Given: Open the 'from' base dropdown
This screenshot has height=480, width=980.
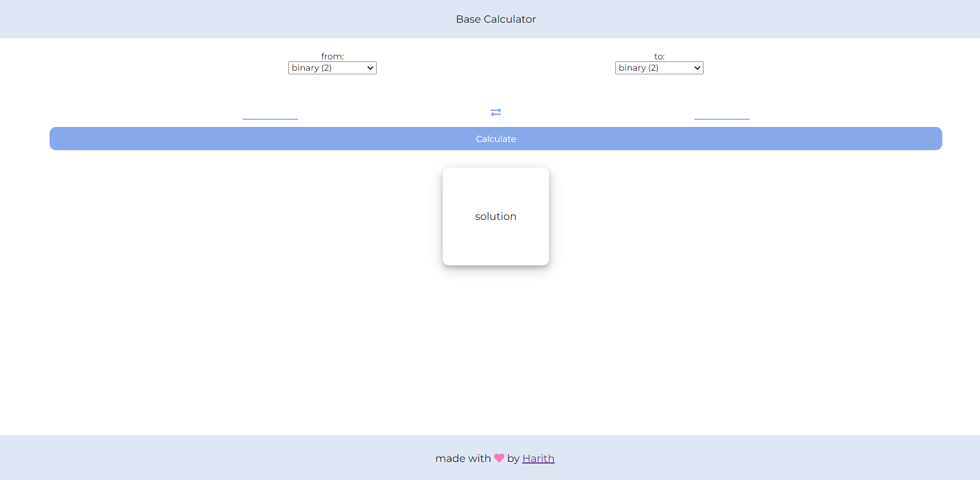Looking at the screenshot, I should pyautogui.click(x=332, y=68).
